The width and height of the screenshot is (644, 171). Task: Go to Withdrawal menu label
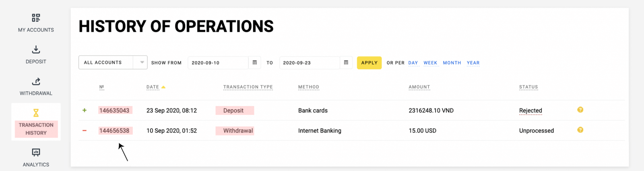coord(36,93)
